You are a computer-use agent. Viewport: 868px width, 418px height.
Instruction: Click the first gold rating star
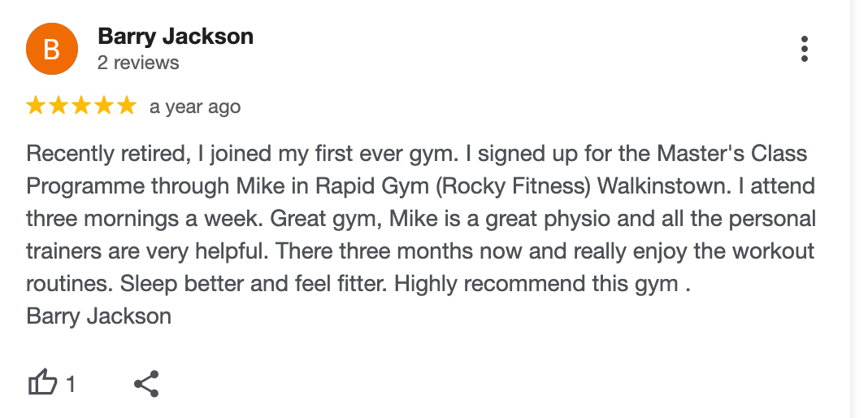coord(37,107)
